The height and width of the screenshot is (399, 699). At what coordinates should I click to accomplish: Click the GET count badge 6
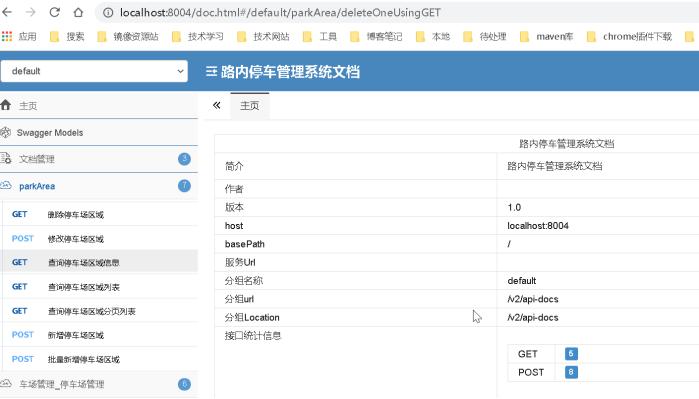tap(571, 354)
